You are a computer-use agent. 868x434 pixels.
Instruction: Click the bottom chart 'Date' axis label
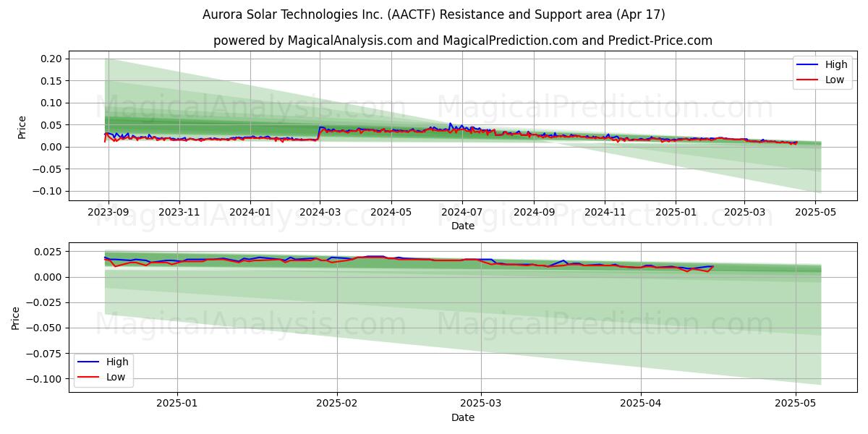pos(463,417)
